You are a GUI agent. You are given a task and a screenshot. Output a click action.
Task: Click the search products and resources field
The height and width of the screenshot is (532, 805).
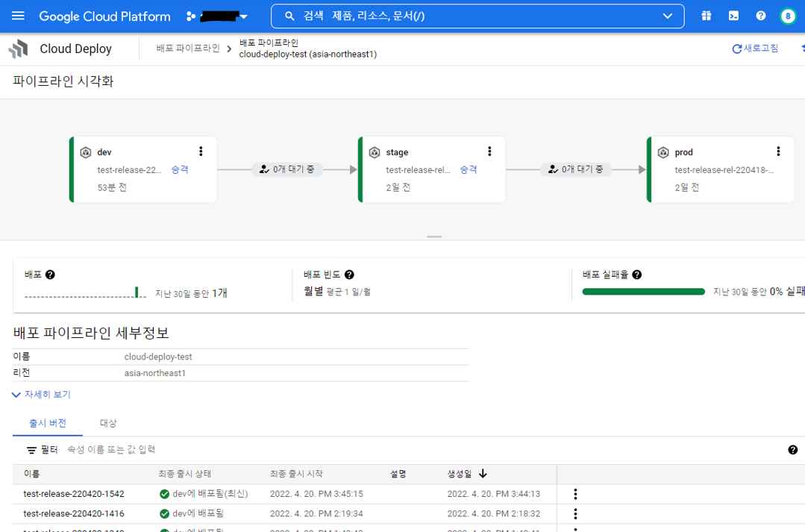[477, 16]
